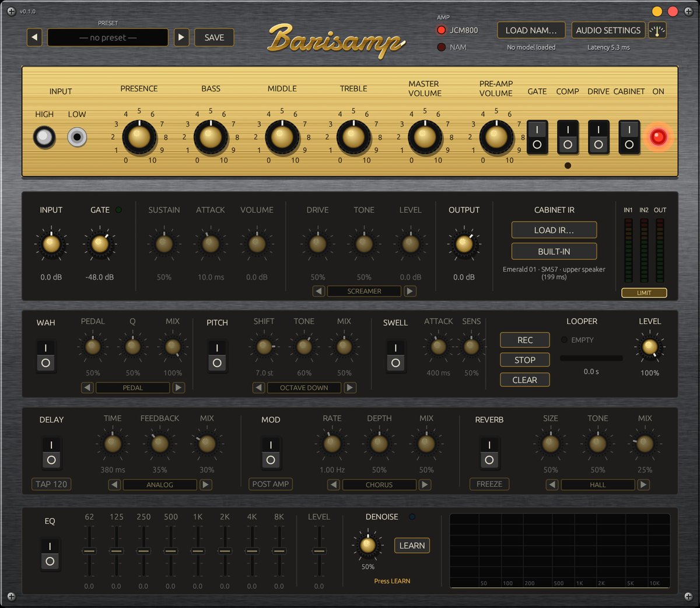This screenshot has width=700, height=608.
Task: Enable the DELAY effect switch
Action: [x=51, y=452]
